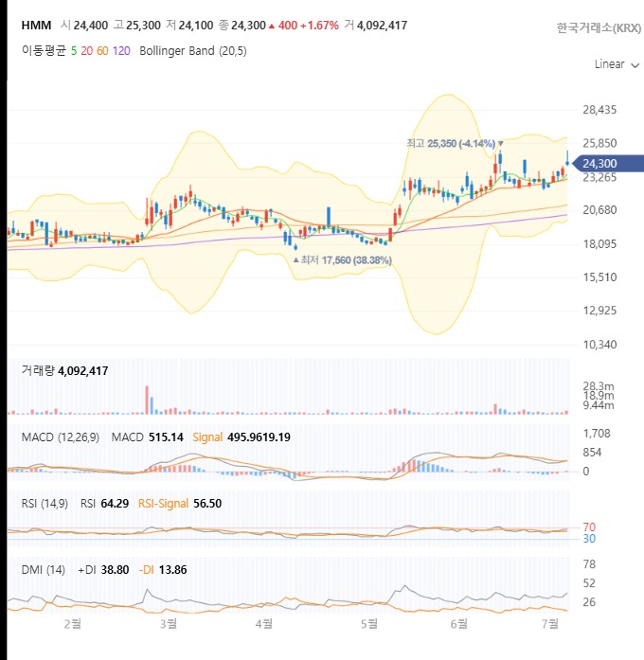Click the high price 고 25,300

coord(137,26)
